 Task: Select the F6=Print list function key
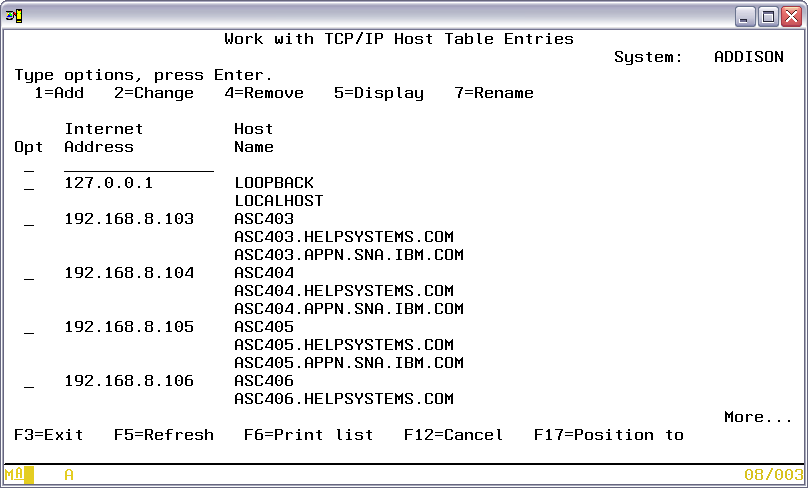[x=308, y=435]
